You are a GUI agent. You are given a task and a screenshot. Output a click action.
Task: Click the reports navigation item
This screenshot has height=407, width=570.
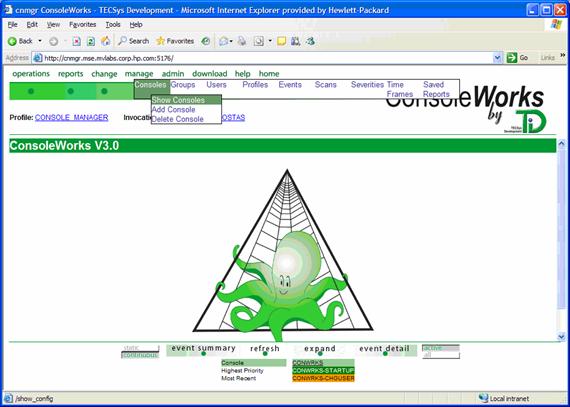[71, 74]
